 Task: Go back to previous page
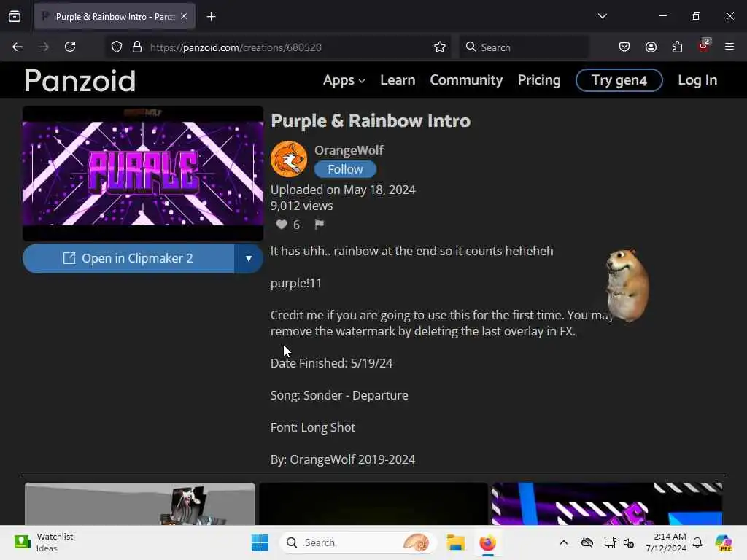(18, 47)
